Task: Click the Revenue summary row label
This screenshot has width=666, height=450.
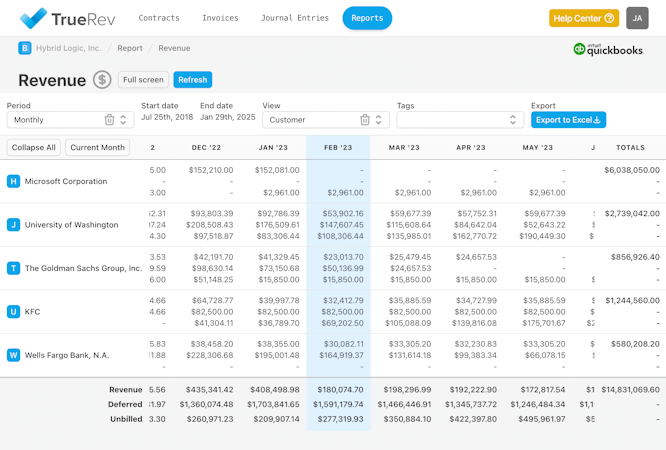Action: [125, 390]
